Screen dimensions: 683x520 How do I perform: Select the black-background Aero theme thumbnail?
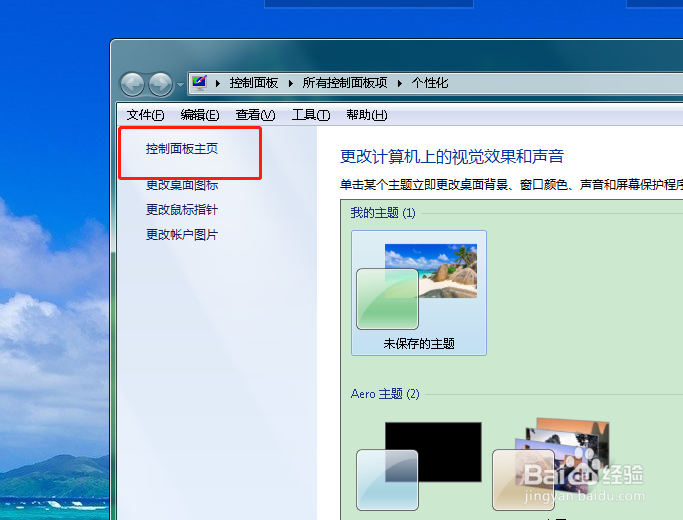(419, 466)
